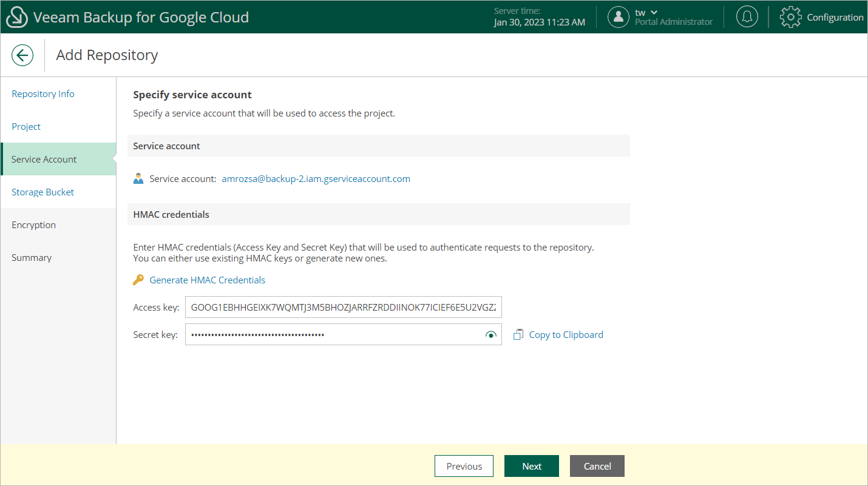
Task: Click the Copy to Clipboard icon
Action: [x=518, y=335]
